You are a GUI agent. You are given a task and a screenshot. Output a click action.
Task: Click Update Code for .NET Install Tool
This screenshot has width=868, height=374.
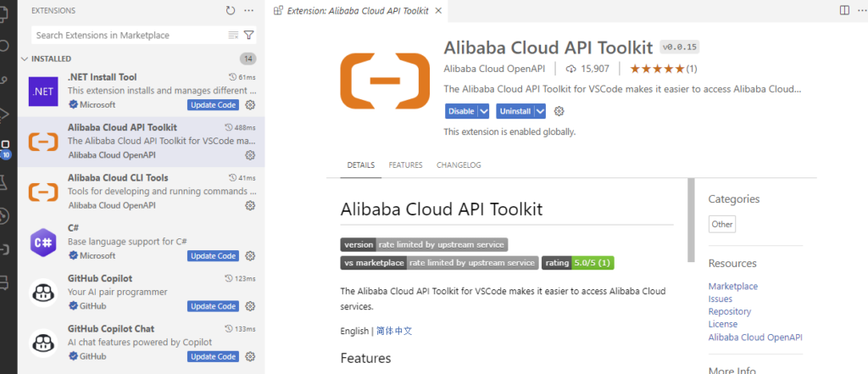(213, 104)
